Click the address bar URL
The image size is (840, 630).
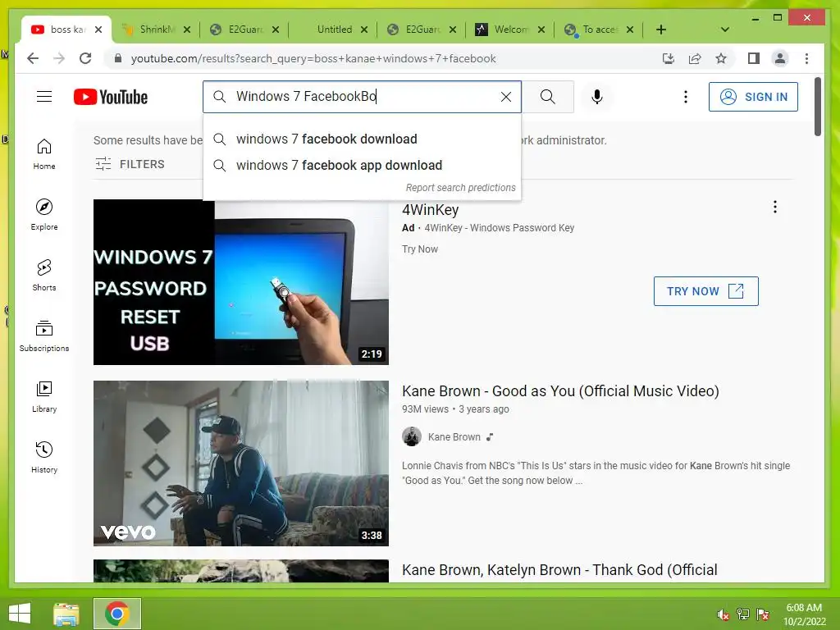coord(313,58)
